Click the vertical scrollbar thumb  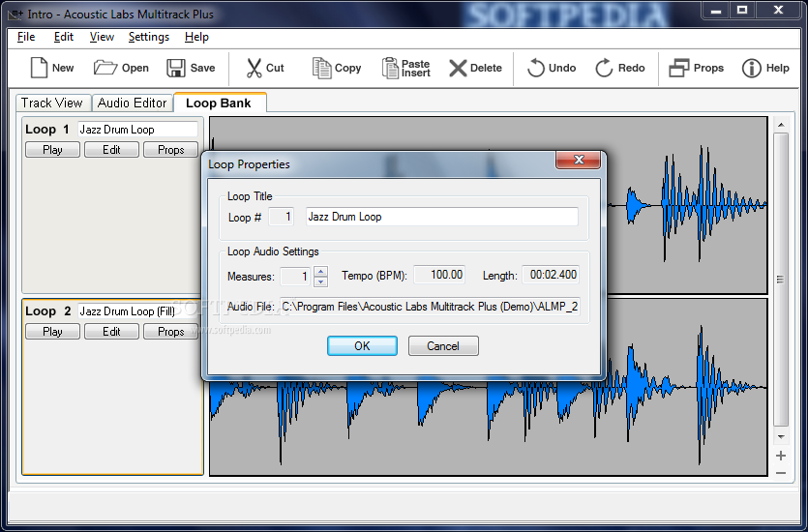click(781, 280)
